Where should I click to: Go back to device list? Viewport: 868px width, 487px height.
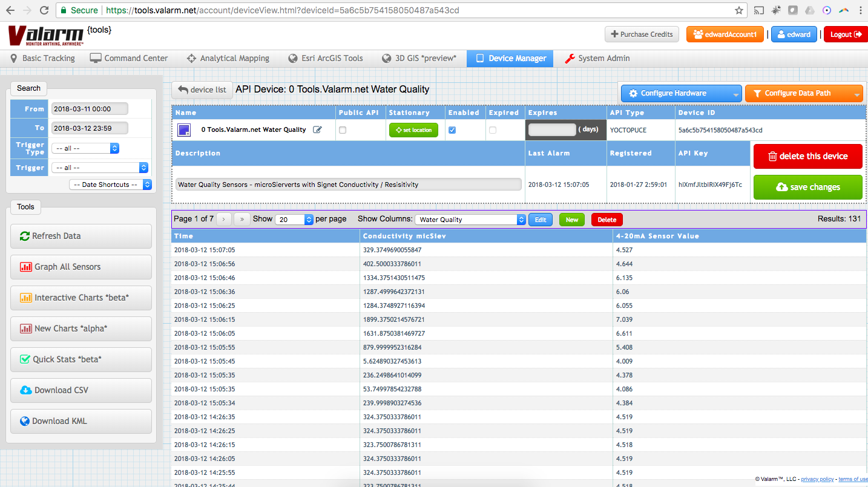[202, 90]
